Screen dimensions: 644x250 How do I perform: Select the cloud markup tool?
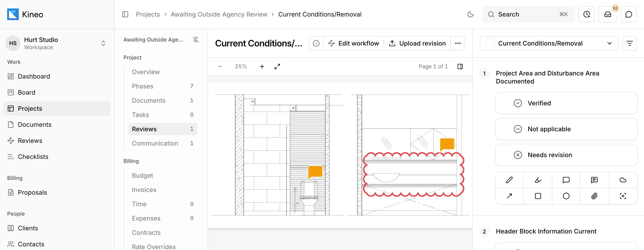pyautogui.click(x=623, y=180)
